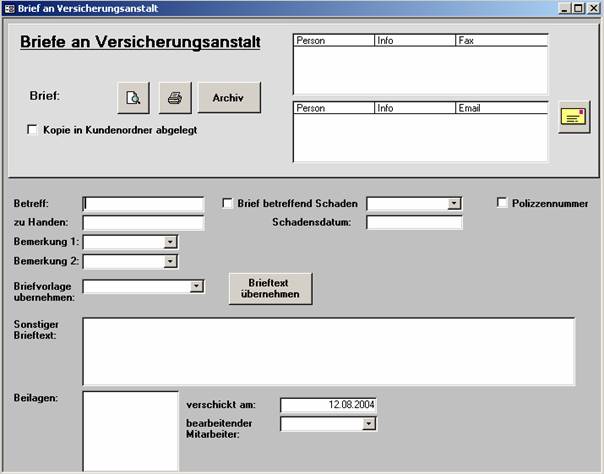
Task: Click the printer icon to print letter
Action: 175,98
